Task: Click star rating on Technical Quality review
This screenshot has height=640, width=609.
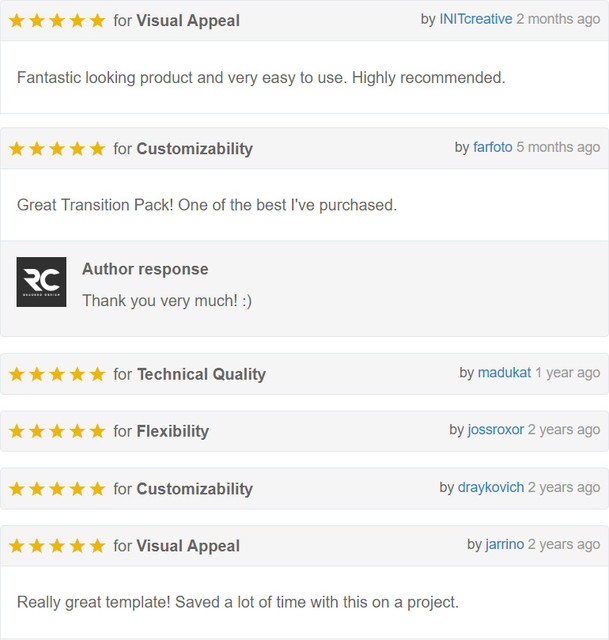Action: (x=57, y=374)
